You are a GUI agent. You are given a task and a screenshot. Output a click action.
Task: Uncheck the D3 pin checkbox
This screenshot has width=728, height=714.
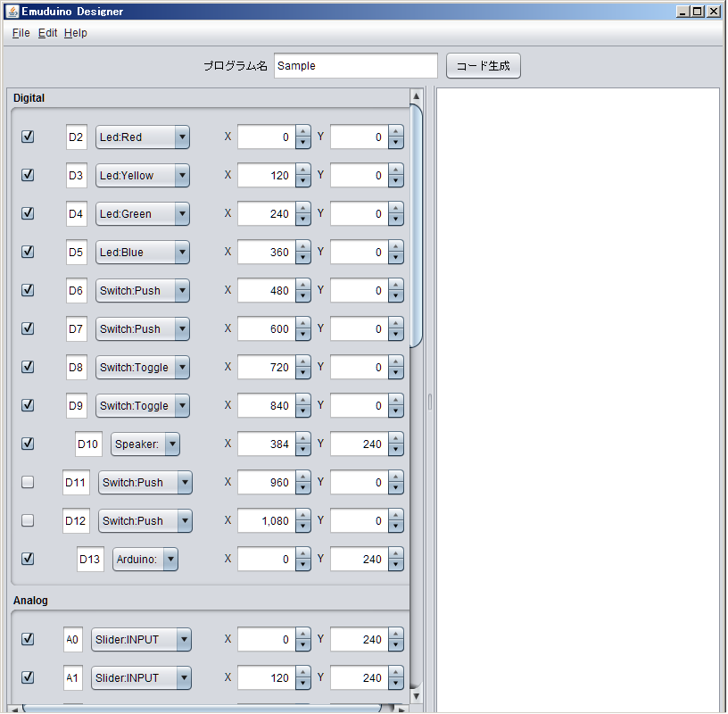28,175
